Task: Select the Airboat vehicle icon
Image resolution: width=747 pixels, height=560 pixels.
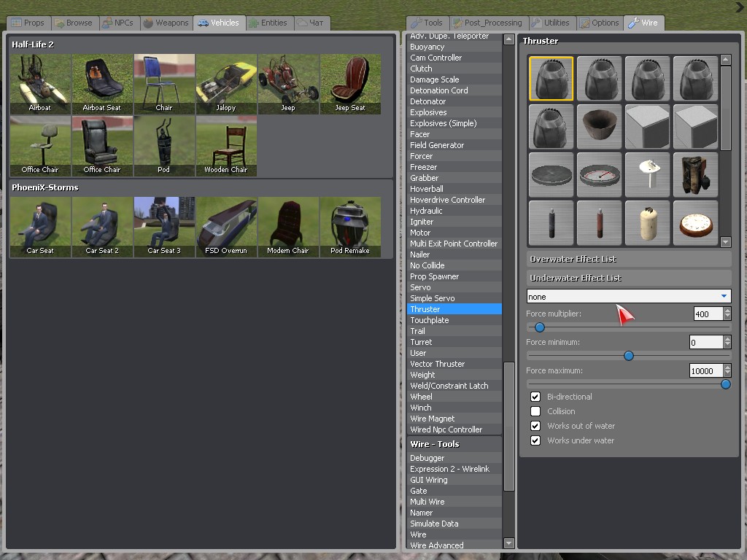Action: pyautogui.click(x=40, y=83)
